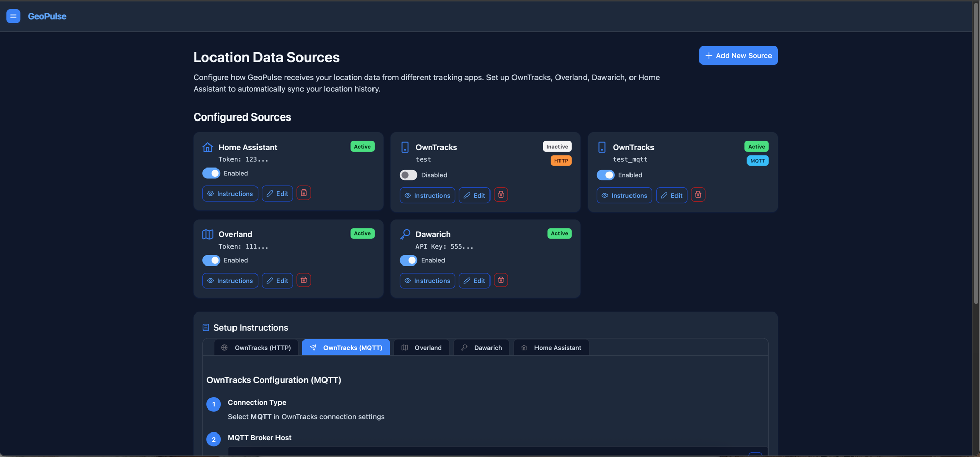Click the phone icon on OwnTracks test_mqtt card
This screenshot has height=457, width=980.
602,148
